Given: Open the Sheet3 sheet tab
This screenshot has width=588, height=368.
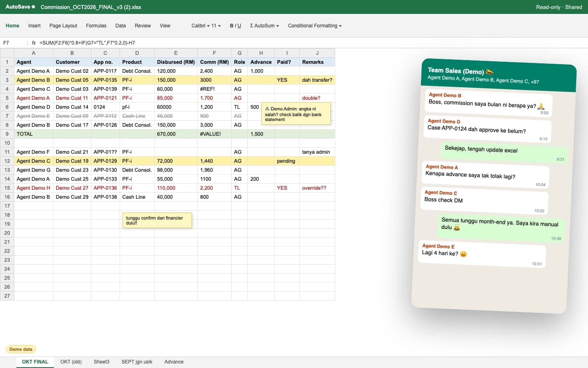Looking at the screenshot, I should [x=102, y=362].
